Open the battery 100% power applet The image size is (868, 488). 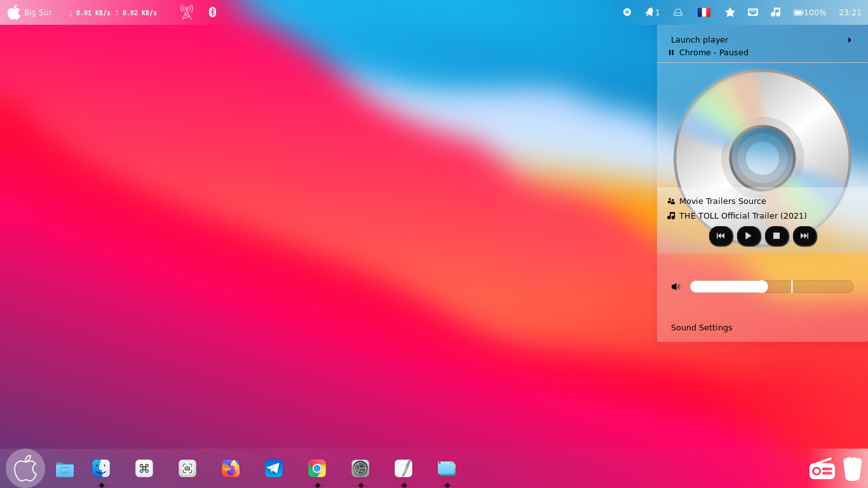810,13
